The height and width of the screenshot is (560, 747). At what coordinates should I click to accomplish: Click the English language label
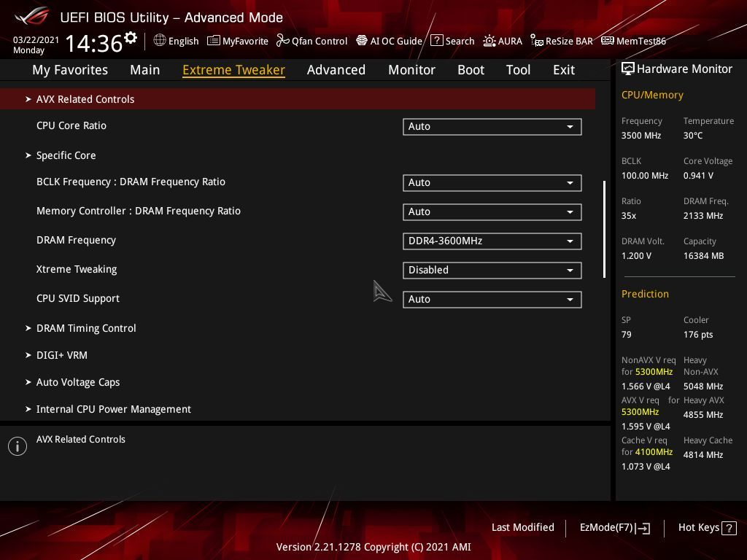pyautogui.click(x=183, y=41)
